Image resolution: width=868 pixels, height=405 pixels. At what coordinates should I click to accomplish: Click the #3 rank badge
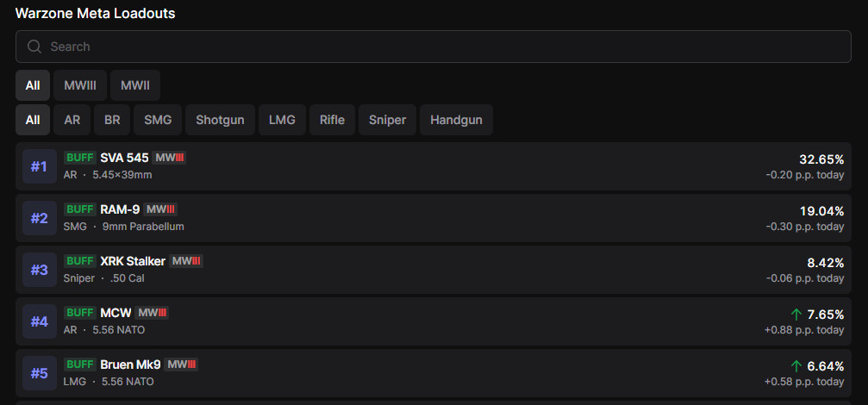click(x=40, y=270)
